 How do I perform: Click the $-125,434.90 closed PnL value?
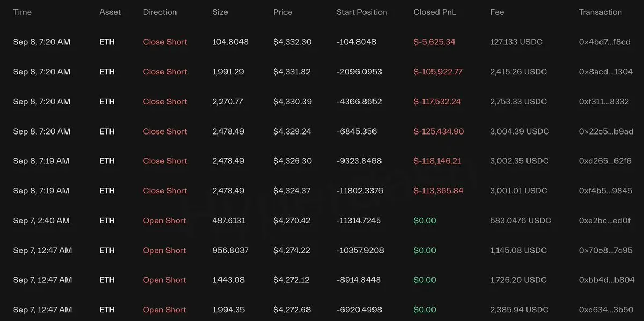438,131
